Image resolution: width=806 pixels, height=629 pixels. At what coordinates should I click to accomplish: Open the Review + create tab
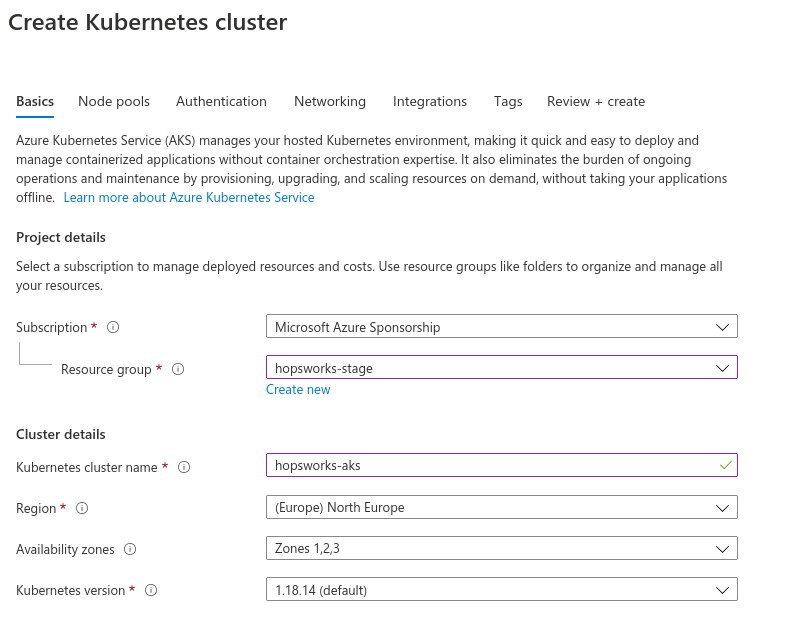pyautogui.click(x=596, y=101)
